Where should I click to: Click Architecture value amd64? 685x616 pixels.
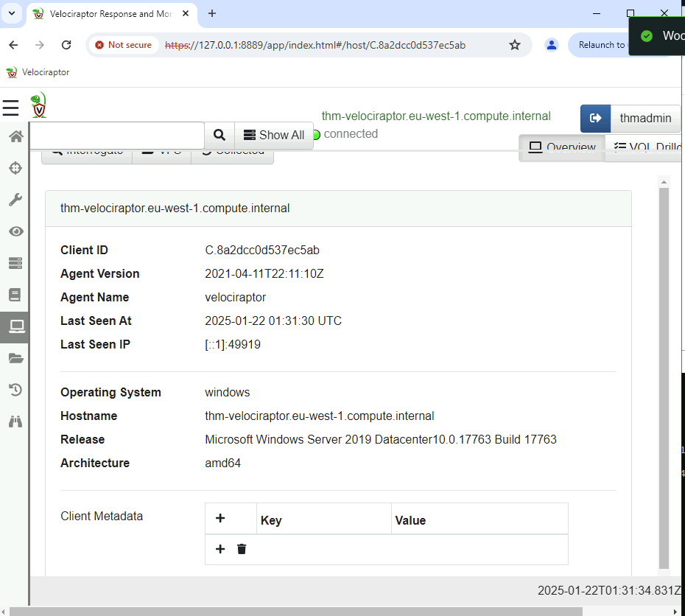point(222,463)
